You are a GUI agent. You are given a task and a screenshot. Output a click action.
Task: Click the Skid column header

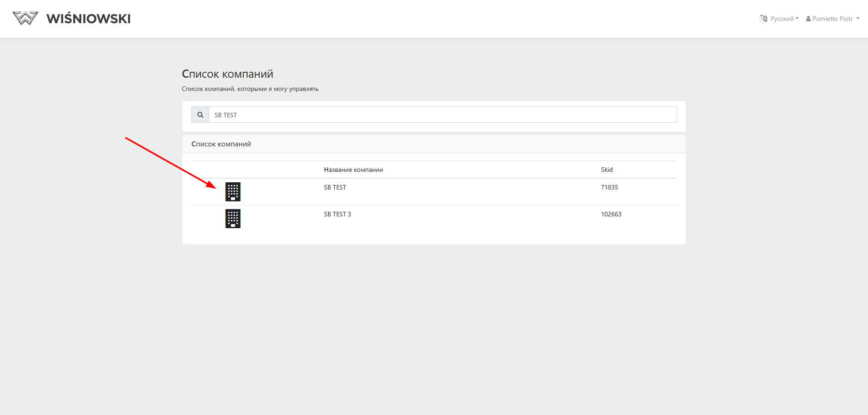point(607,170)
